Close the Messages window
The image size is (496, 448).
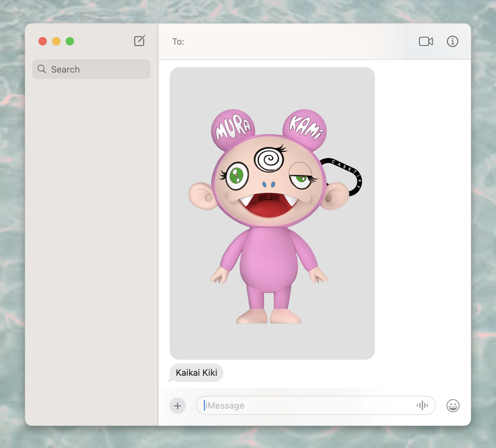pyautogui.click(x=43, y=41)
